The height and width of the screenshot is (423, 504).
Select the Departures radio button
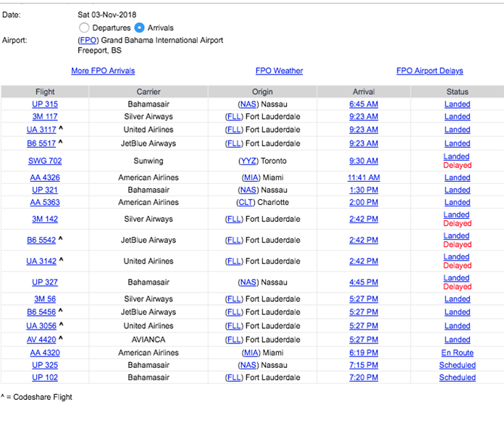coord(84,28)
